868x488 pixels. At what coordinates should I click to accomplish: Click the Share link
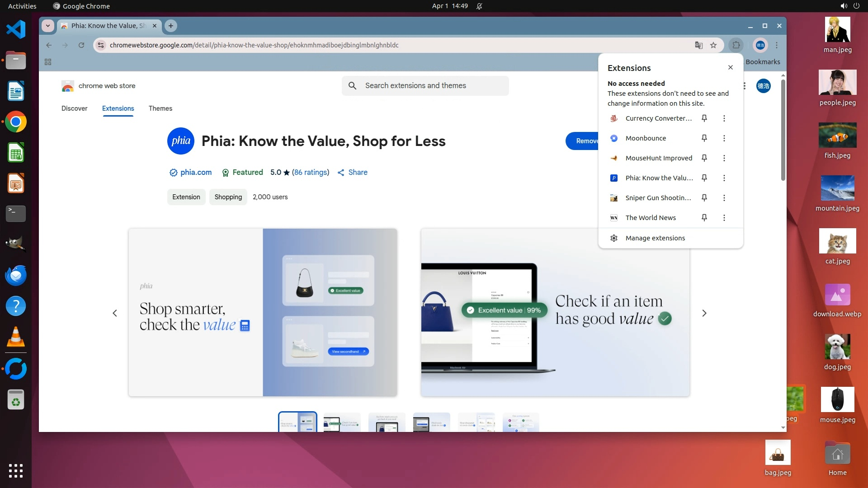tap(358, 172)
